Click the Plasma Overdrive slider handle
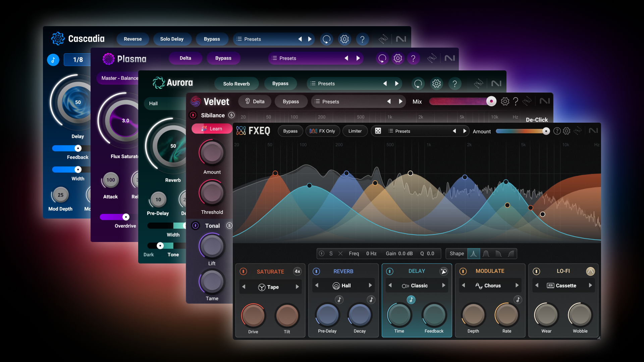644x362 pixels. (x=126, y=217)
